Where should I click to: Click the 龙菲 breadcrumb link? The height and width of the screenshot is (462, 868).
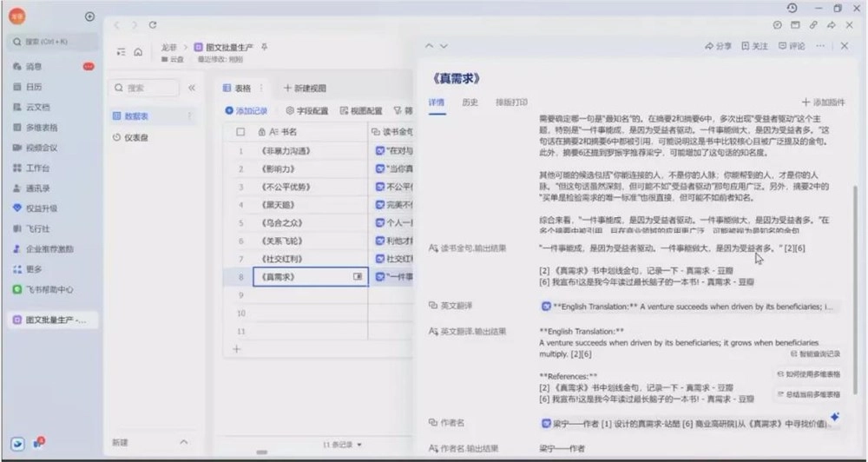pyautogui.click(x=169, y=48)
